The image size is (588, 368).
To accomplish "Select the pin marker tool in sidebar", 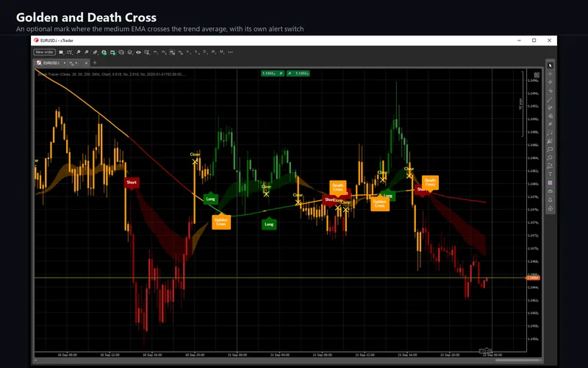I will pos(550,124).
